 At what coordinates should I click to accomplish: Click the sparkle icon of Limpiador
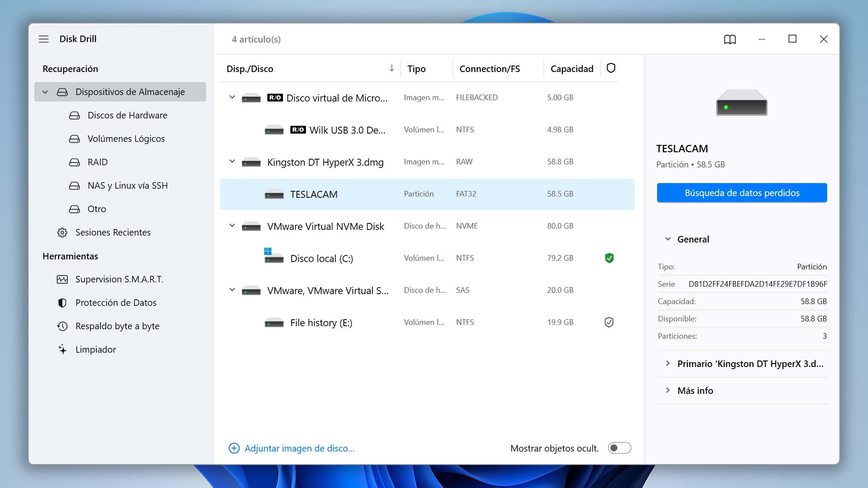62,350
